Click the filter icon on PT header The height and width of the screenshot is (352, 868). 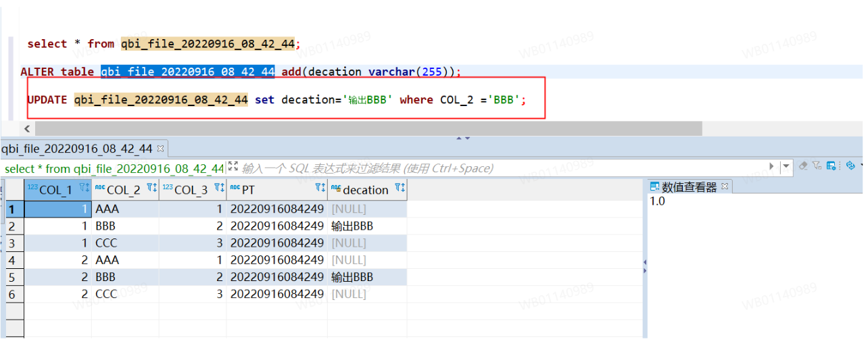pyautogui.click(x=320, y=188)
